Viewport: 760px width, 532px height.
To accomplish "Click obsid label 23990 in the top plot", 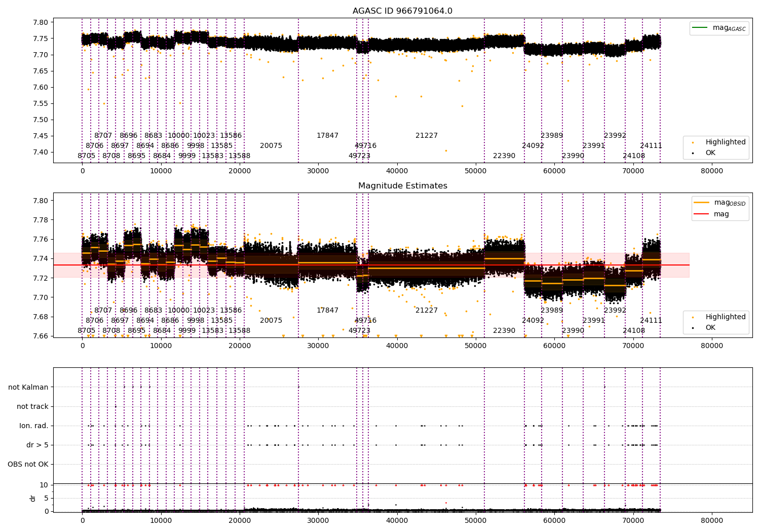I will point(573,156).
